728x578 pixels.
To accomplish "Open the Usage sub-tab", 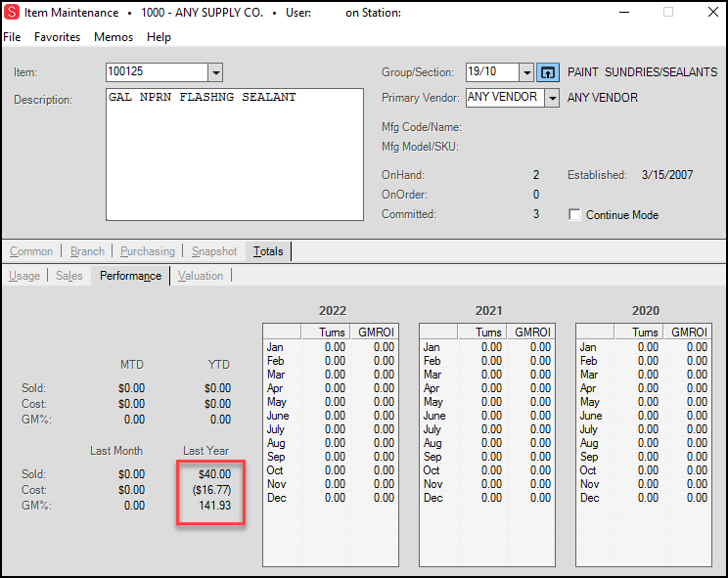I will click(24, 276).
